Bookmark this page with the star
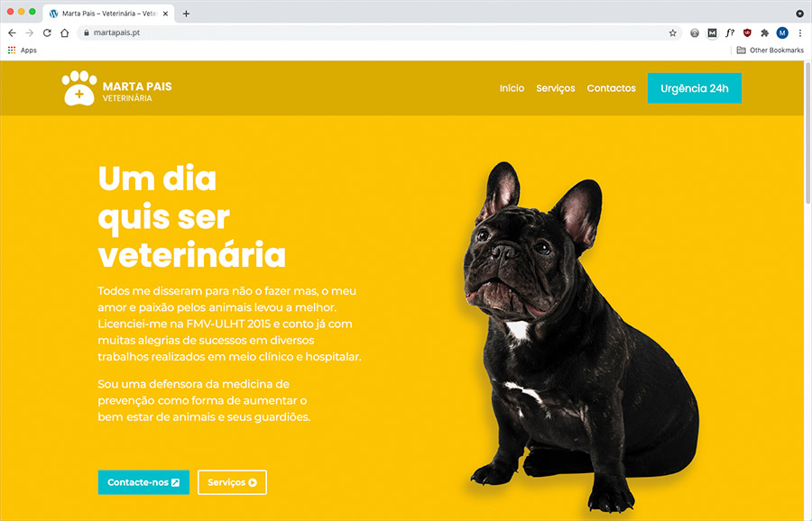The width and height of the screenshot is (812, 521). pos(673,32)
